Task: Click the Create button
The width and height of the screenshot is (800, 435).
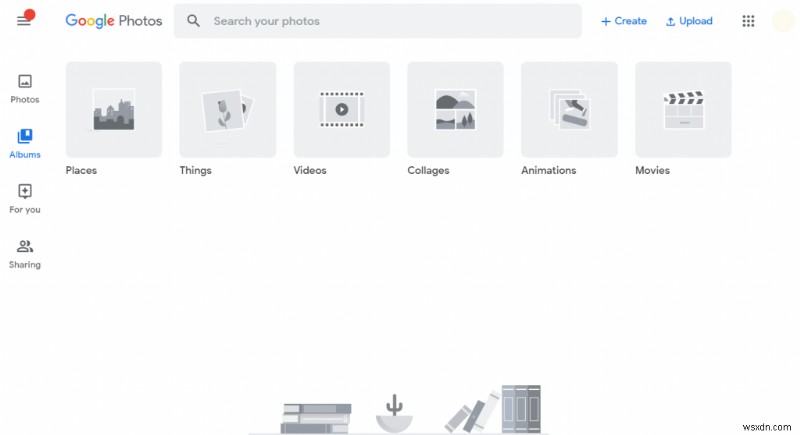Action: (x=623, y=21)
